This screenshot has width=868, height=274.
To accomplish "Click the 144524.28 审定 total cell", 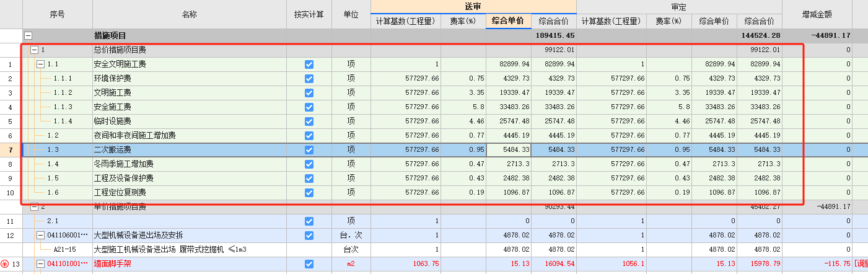I will click(760, 36).
